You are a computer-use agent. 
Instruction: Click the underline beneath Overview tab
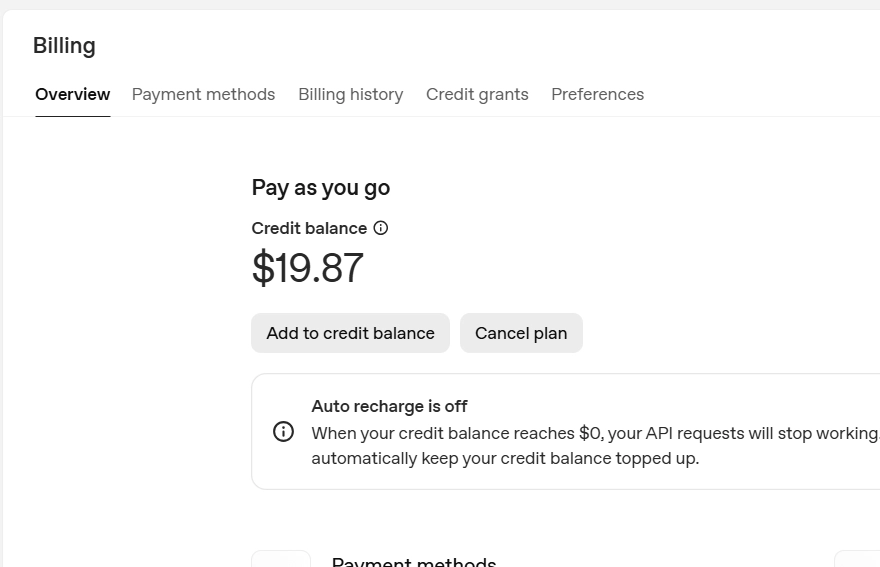click(72, 116)
